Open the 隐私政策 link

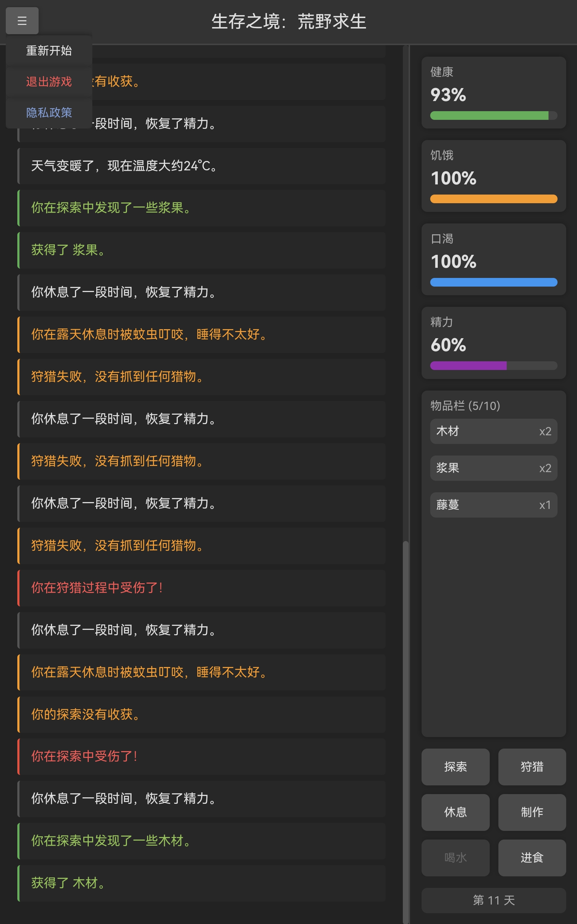point(49,113)
